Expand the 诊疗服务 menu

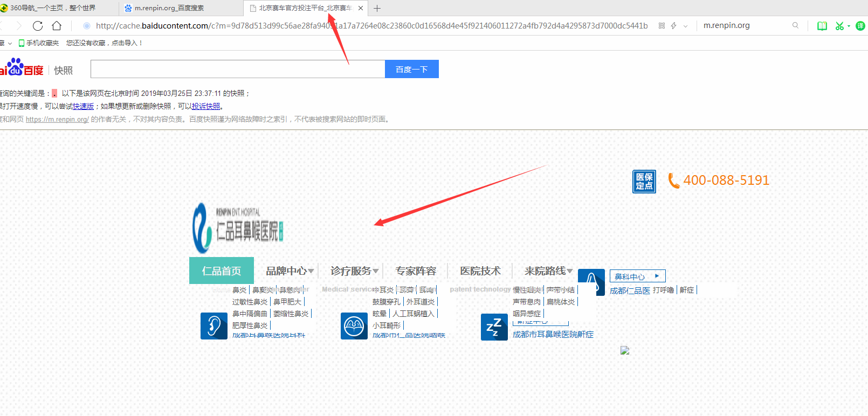(354, 271)
